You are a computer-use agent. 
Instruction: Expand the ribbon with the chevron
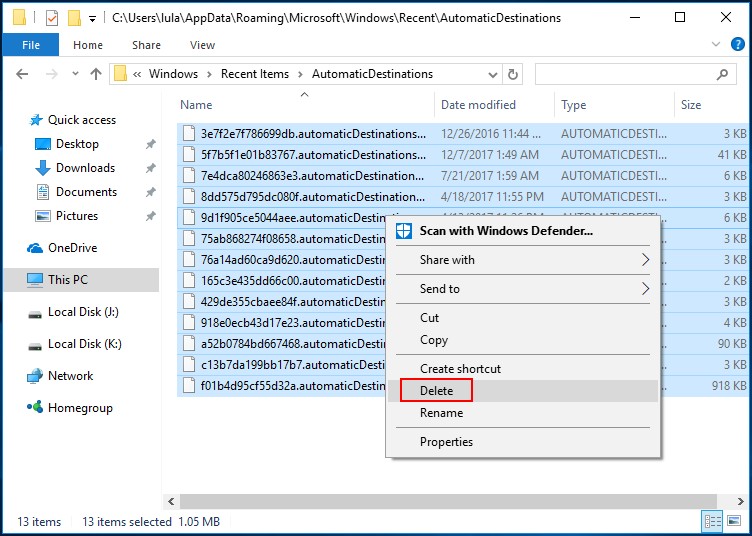coord(716,44)
